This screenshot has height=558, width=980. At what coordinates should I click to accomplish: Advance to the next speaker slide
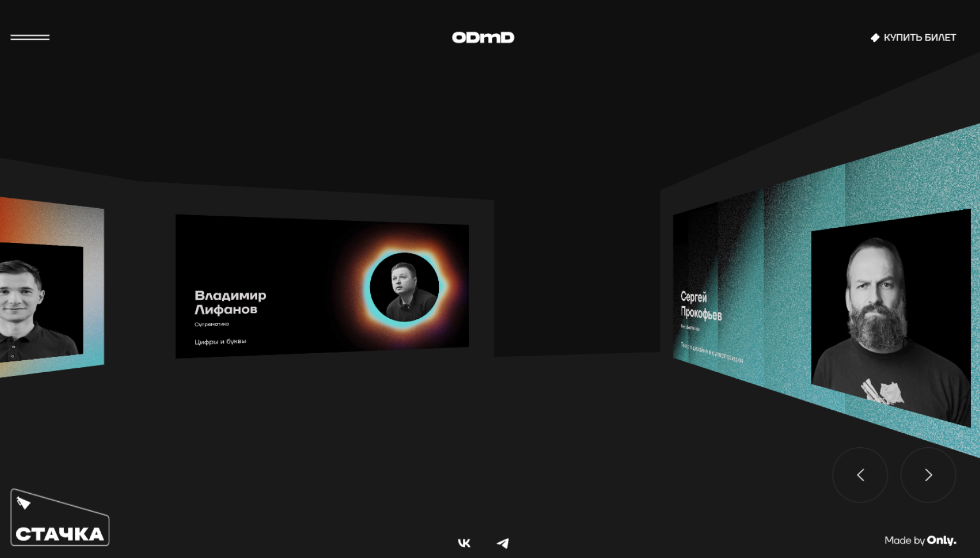tap(928, 475)
